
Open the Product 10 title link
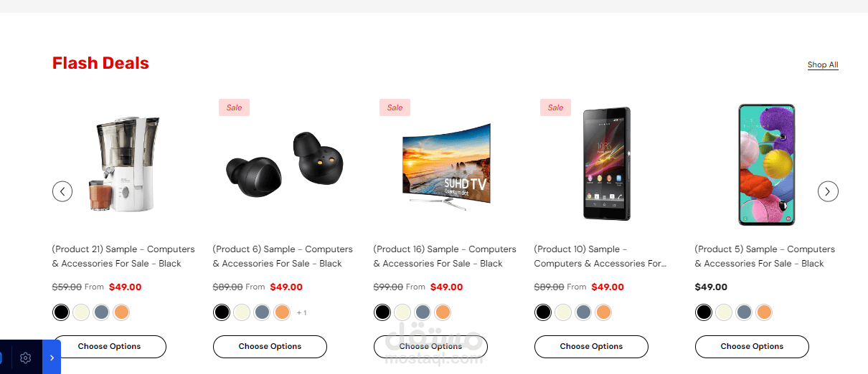coord(601,256)
